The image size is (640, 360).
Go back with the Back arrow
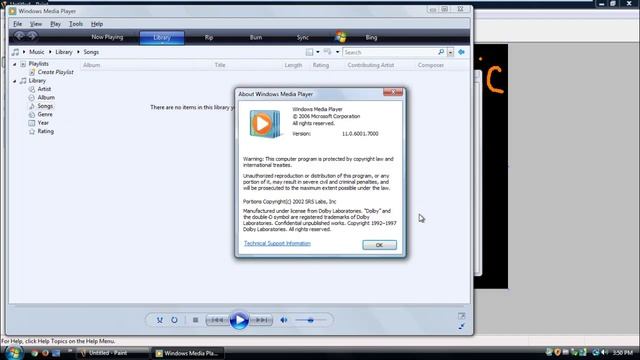(x=19, y=36)
